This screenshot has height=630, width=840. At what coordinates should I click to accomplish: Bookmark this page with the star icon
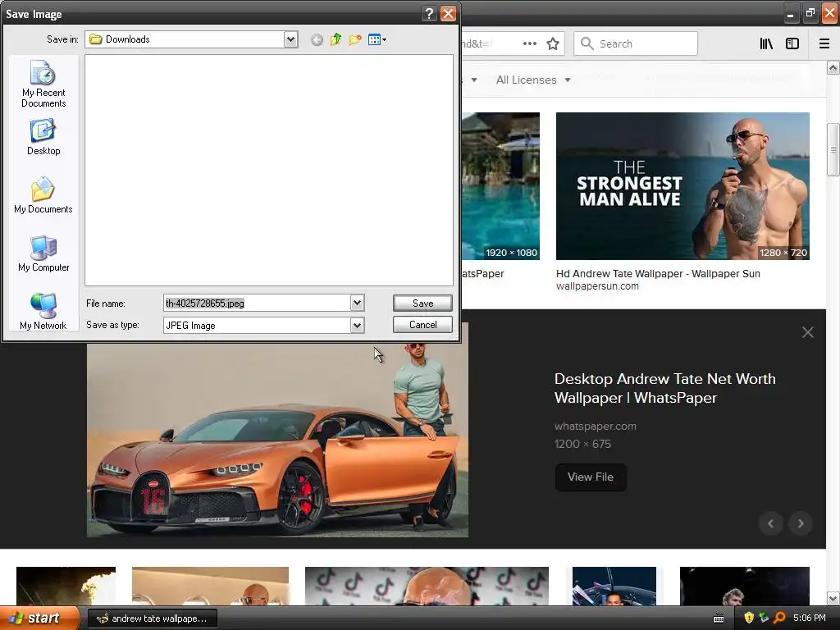[553, 43]
